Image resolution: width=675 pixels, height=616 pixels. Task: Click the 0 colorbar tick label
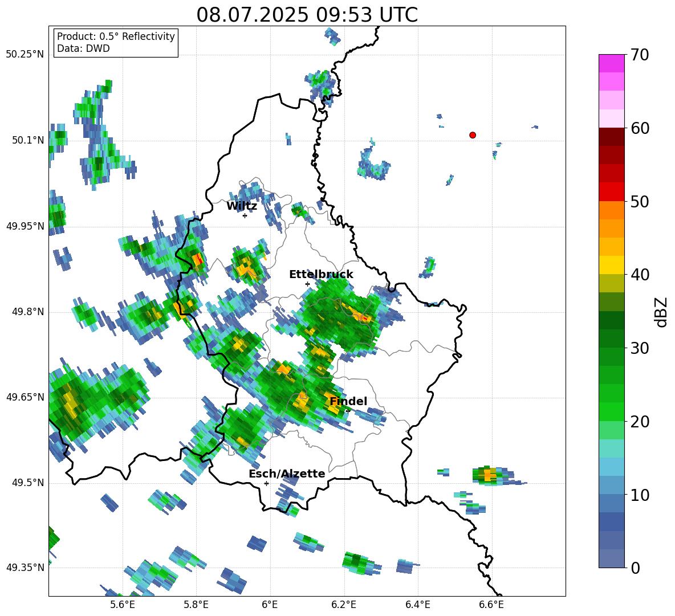coord(635,568)
